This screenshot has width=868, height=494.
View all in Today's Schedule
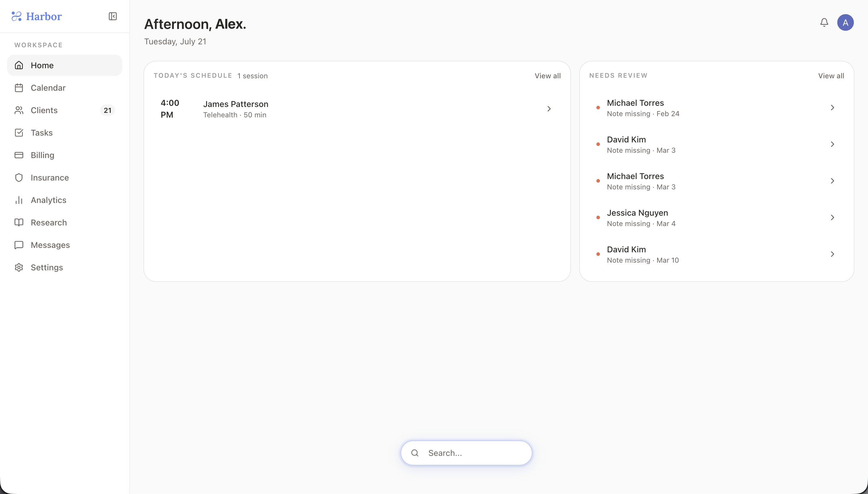[548, 76]
